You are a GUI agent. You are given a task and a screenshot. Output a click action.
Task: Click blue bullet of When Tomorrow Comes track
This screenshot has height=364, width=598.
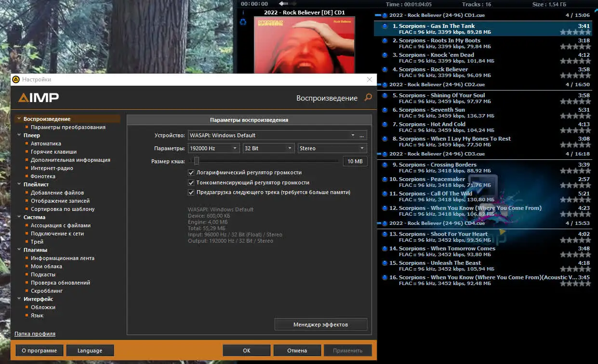[x=385, y=249]
